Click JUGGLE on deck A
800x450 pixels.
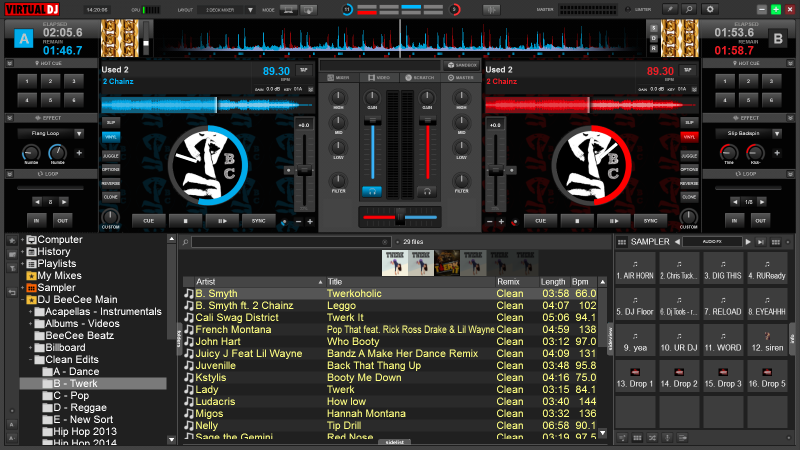[x=111, y=156]
